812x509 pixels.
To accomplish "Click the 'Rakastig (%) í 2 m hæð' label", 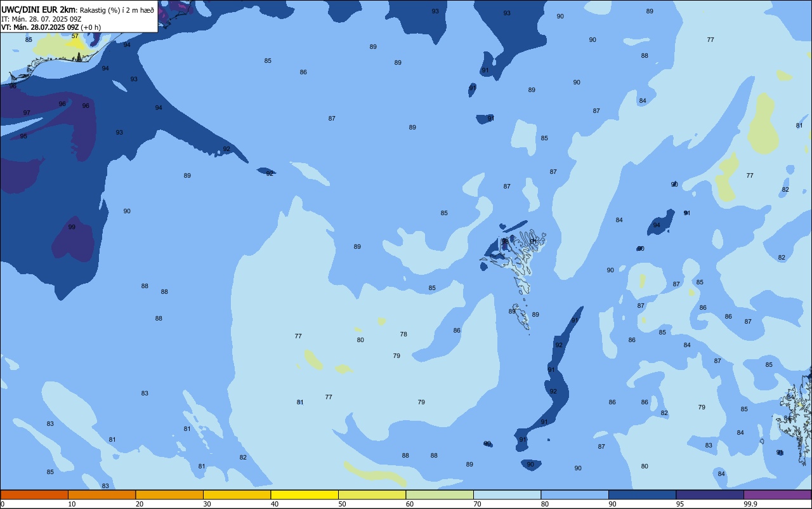I will click(x=117, y=10).
